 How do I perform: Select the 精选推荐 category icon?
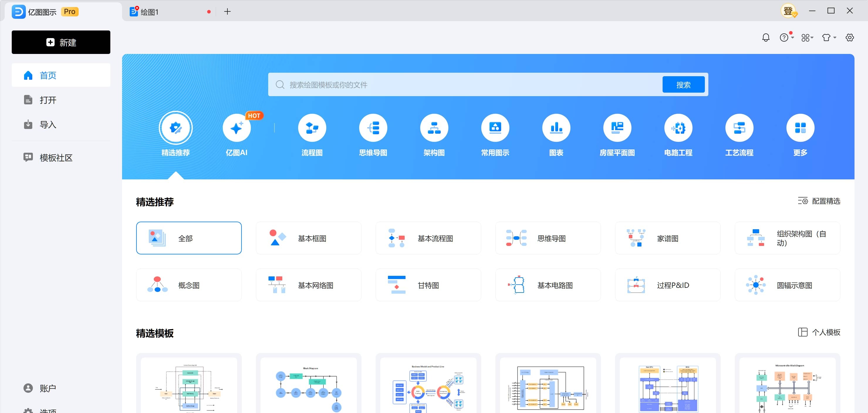175,128
